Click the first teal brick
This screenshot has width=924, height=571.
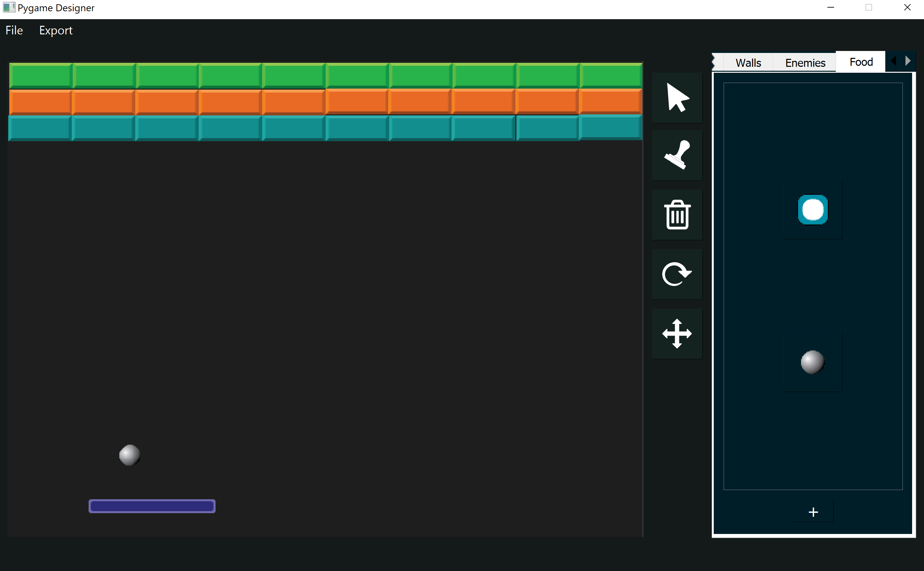coord(40,128)
